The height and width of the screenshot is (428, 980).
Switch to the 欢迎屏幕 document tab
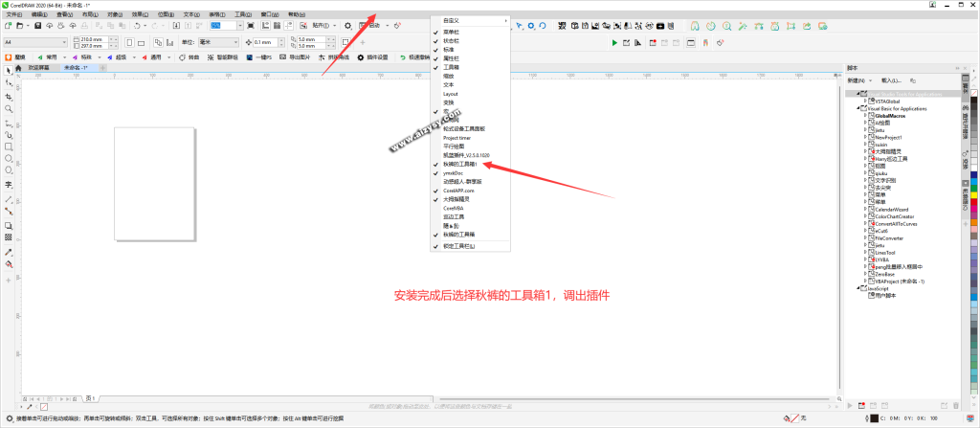coord(40,68)
